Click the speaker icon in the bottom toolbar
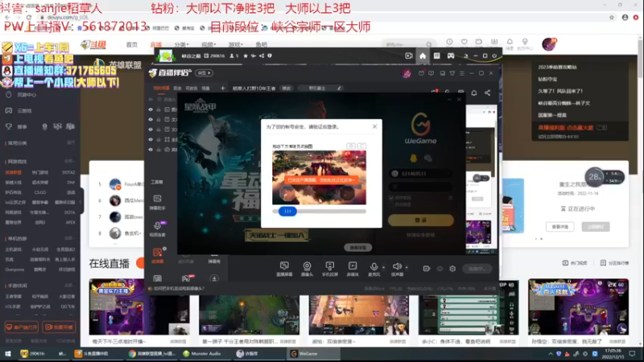Viewport: 644px width, 362px height. (397, 266)
